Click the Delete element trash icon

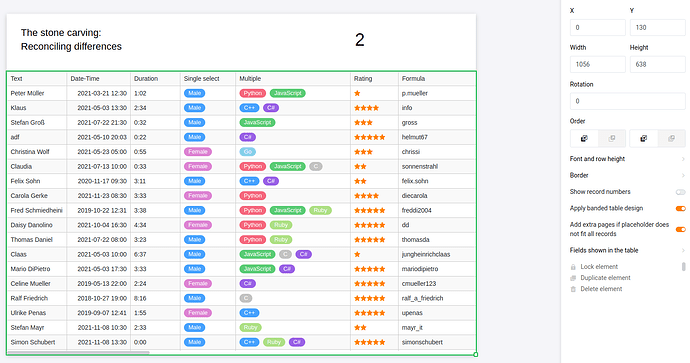(573, 289)
